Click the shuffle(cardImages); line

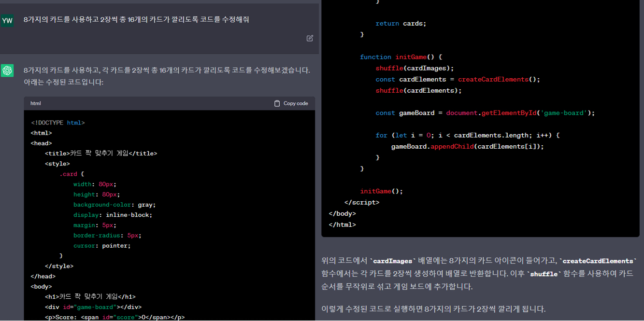click(415, 68)
